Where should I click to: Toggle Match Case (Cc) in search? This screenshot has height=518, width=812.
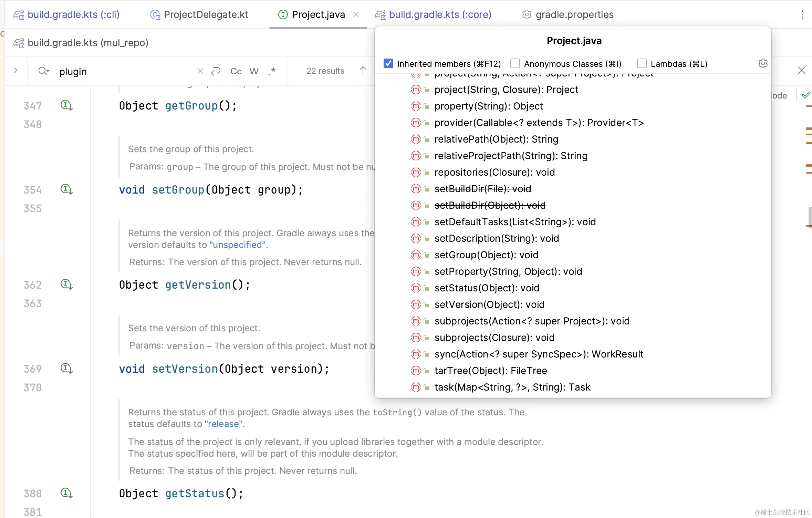236,71
